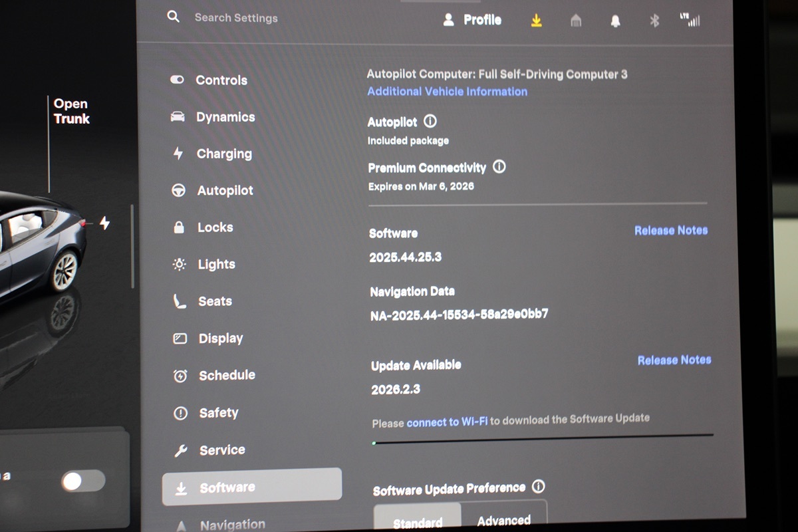Click the software download progress bar

click(543, 438)
